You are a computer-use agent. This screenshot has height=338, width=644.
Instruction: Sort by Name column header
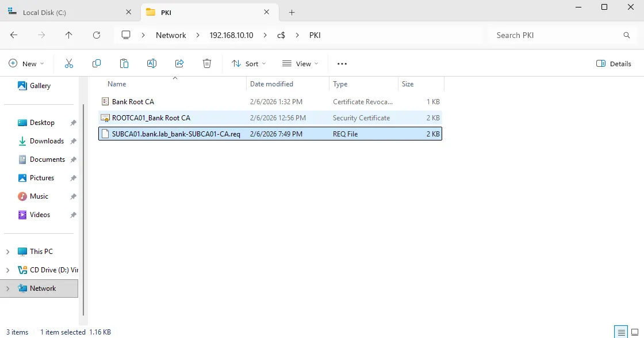[x=172, y=84]
